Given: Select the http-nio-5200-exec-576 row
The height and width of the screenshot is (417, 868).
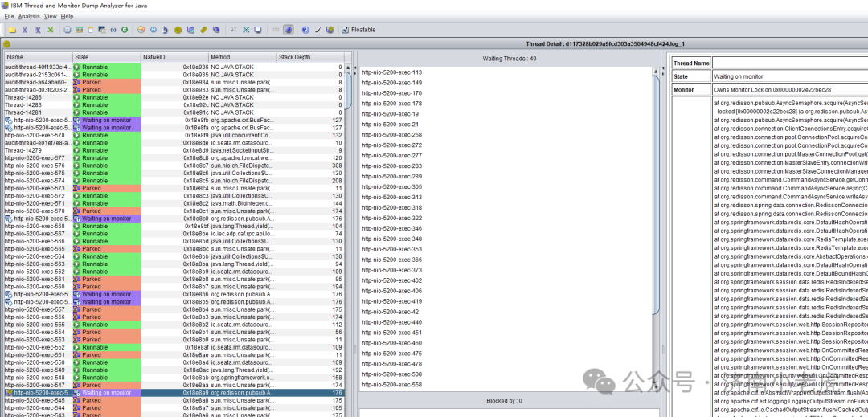Looking at the screenshot, I should [x=174, y=166].
